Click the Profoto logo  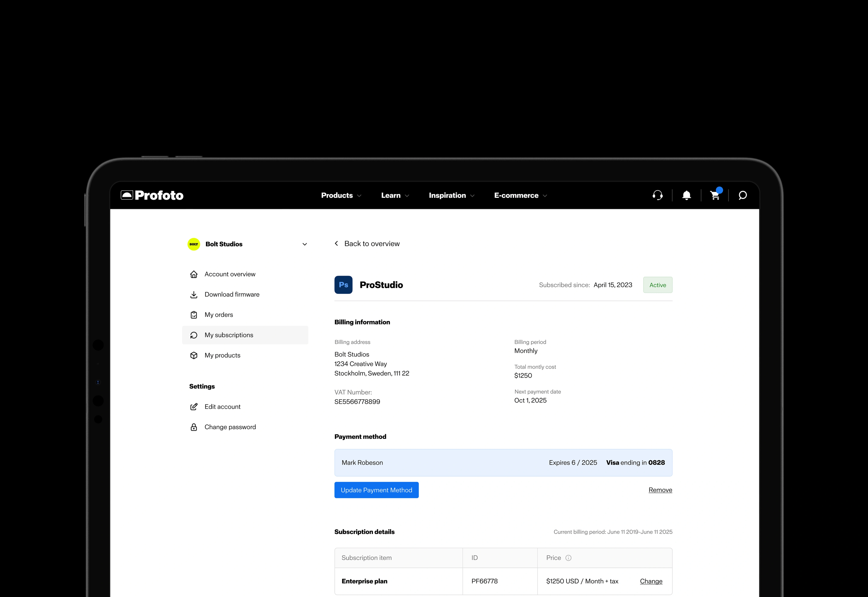(x=152, y=195)
